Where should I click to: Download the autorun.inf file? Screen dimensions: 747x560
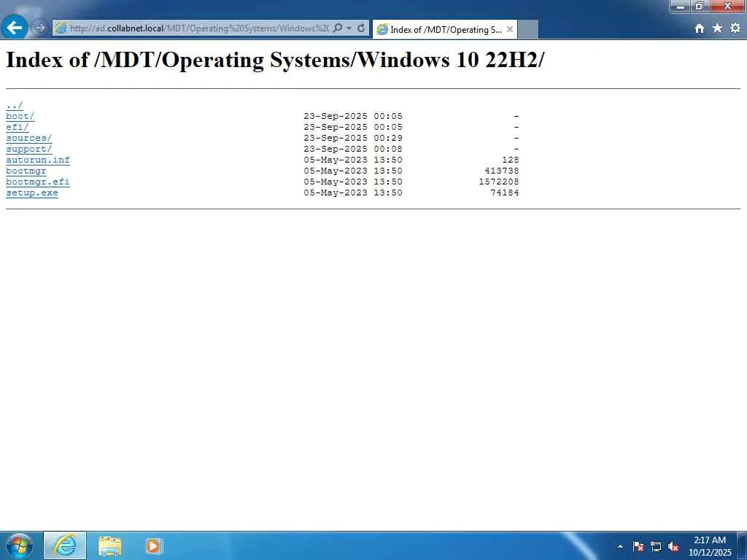[38, 160]
